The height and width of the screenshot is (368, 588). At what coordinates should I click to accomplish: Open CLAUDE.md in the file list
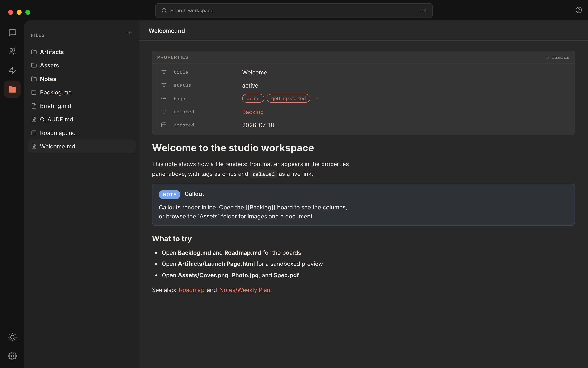pos(82,120)
